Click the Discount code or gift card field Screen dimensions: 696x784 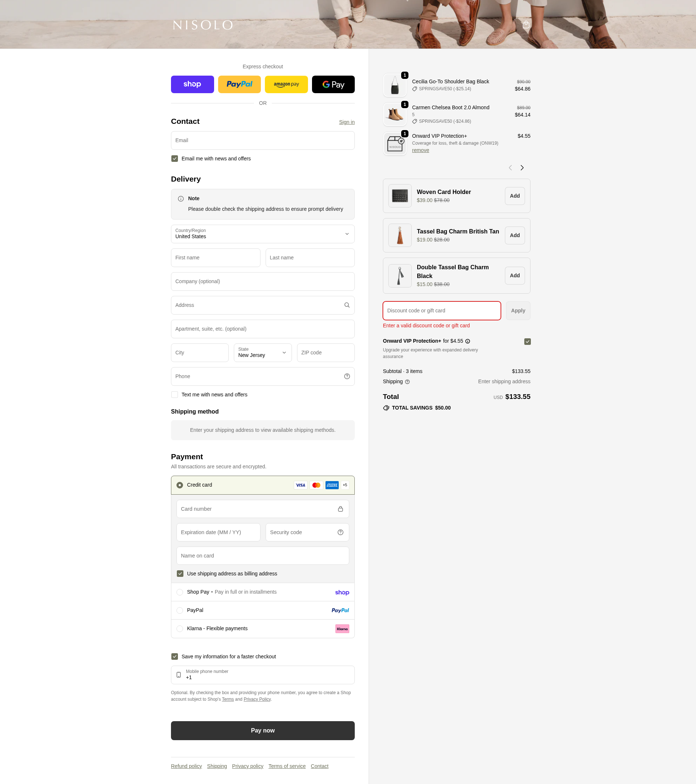441,311
